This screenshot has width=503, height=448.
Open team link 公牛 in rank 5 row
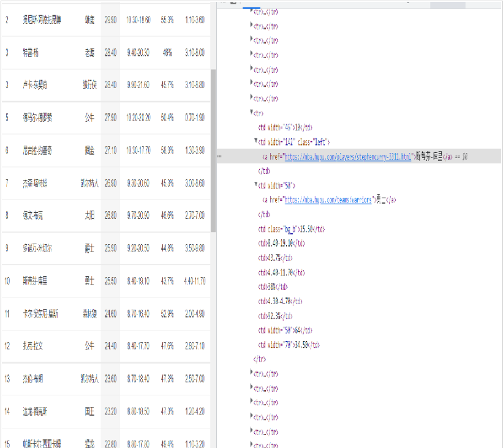point(90,118)
